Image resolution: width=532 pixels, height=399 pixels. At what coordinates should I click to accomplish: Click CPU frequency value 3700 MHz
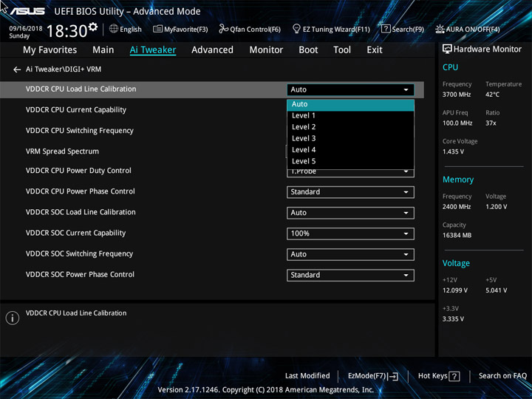(457, 95)
